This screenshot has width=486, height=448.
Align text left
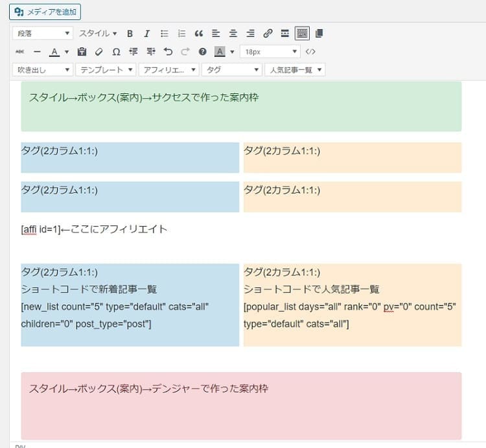pyautogui.click(x=216, y=34)
